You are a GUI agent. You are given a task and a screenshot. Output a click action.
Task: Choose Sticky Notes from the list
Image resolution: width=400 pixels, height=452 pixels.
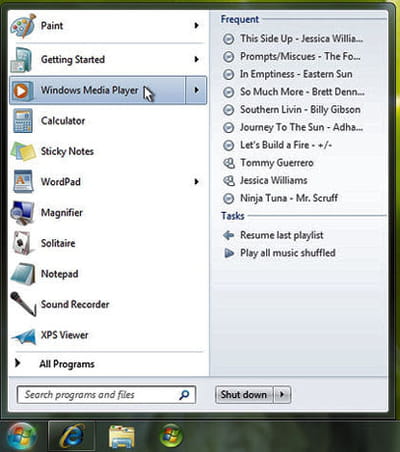[x=108, y=151]
